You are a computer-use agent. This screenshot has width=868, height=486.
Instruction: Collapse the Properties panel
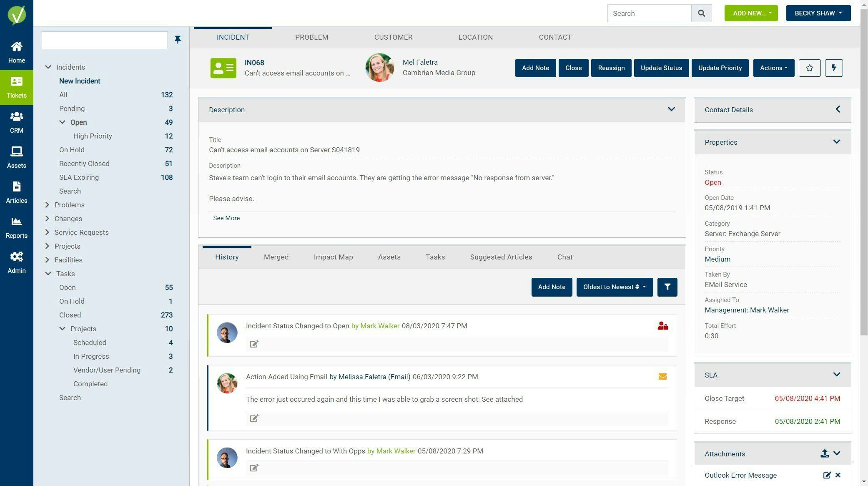[x=836, y=142]
